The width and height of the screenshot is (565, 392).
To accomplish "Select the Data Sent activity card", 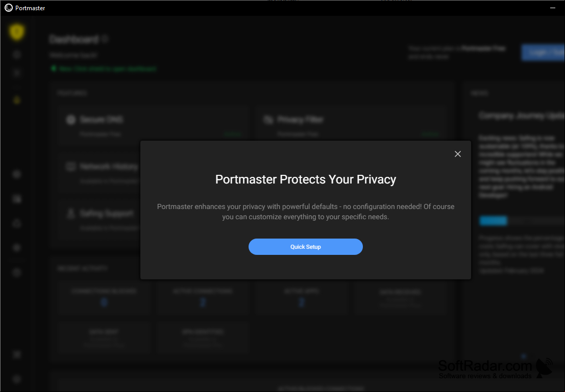I will coord(104,337).
